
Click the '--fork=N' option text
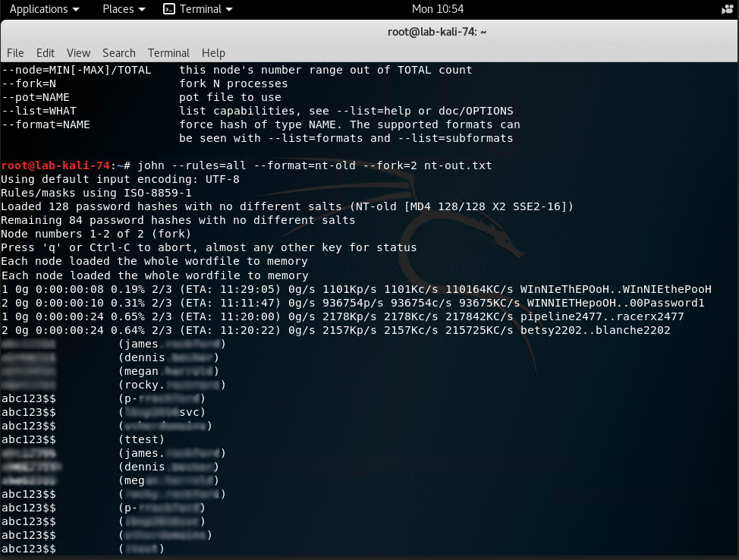(29, 83)
